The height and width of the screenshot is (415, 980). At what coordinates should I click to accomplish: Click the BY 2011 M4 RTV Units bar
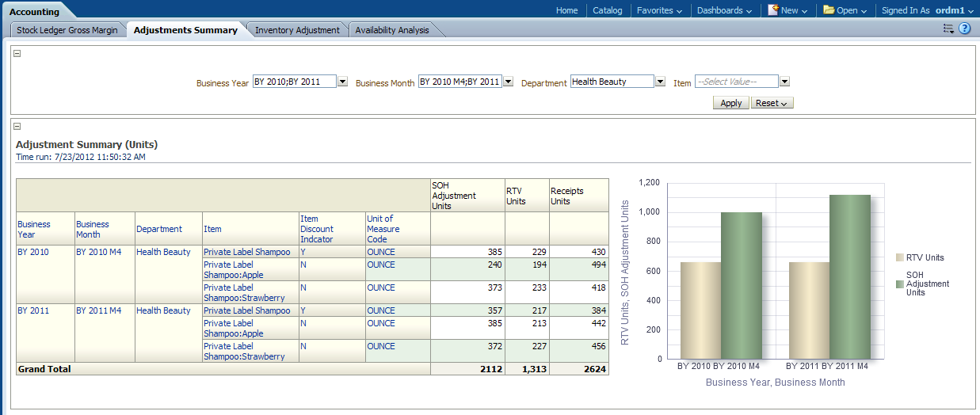[809, 310]
